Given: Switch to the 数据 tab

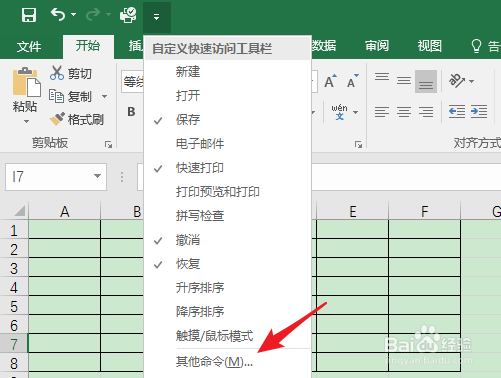Looking at the screenshot, I should point(324,46).
